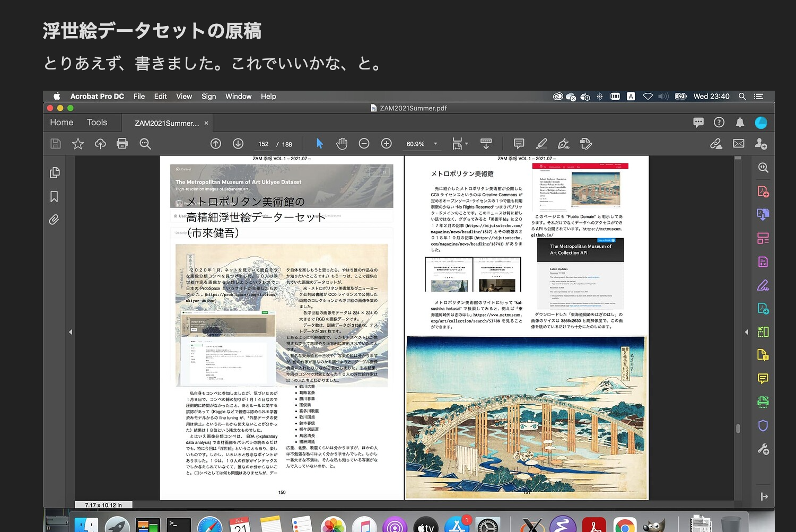This screenshot has width=796, height=532.
Task: Open the yellow Comment tool in right pane
Action: [x=763, y=378]
